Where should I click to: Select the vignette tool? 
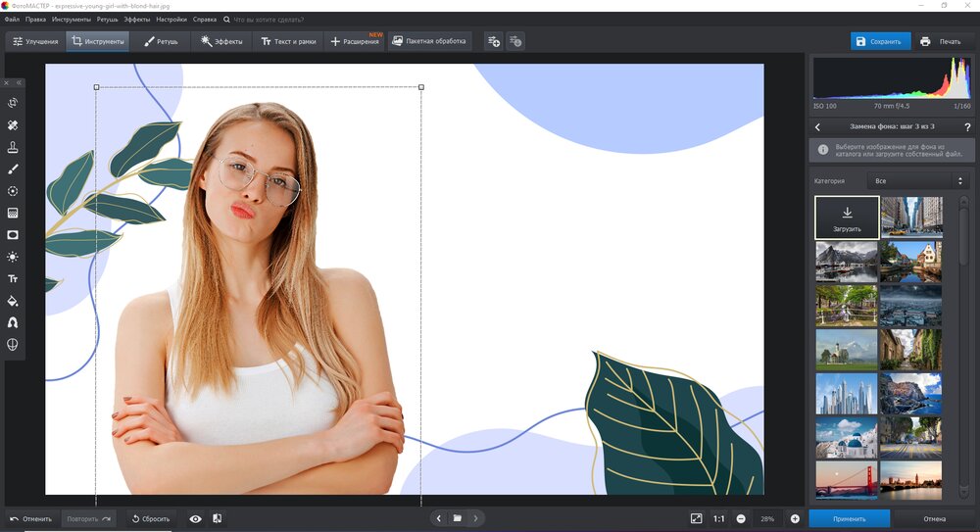point(13,235)
